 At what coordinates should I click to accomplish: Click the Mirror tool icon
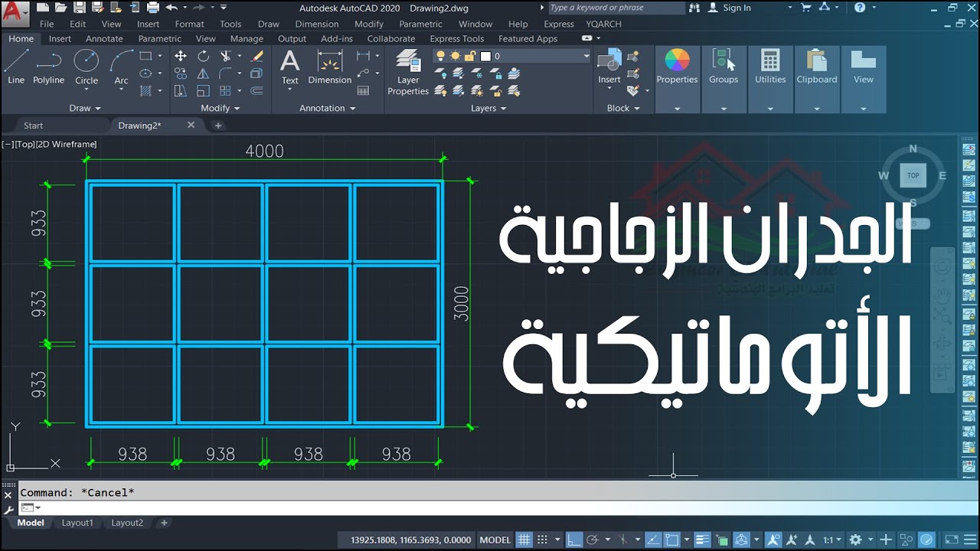[203, 73]
